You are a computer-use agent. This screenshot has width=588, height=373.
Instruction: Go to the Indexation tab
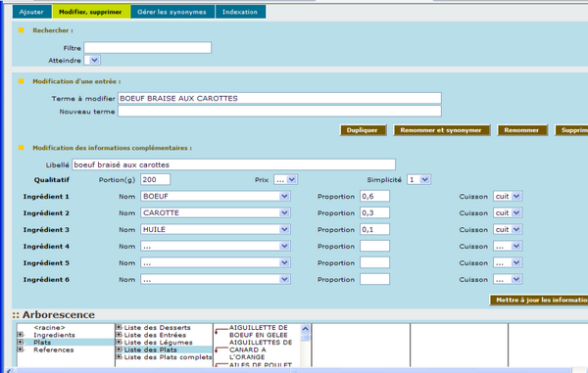[240, 12]
